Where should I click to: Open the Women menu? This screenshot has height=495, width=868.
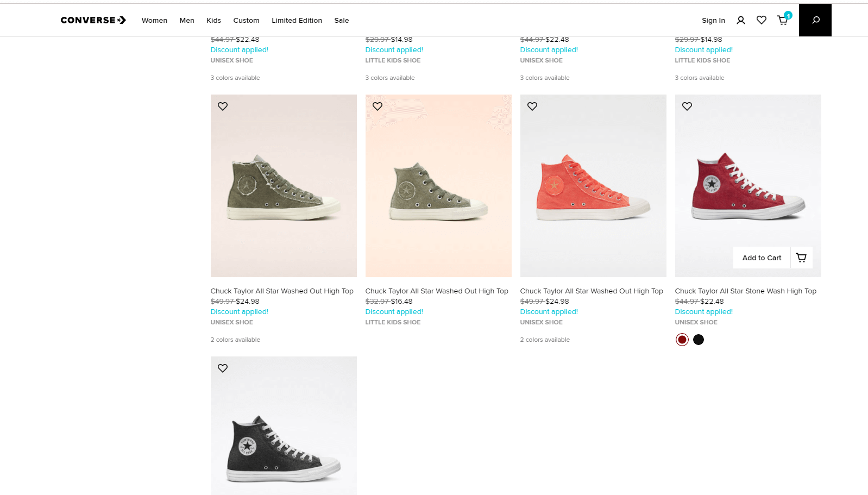click(x=154, y=21)
